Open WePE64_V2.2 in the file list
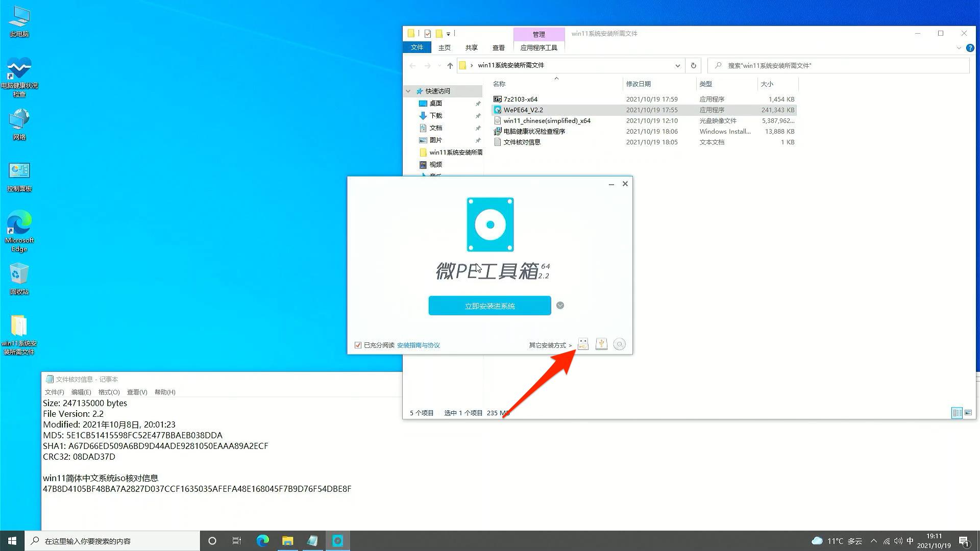The image size is (980, 551). [523, 110]
